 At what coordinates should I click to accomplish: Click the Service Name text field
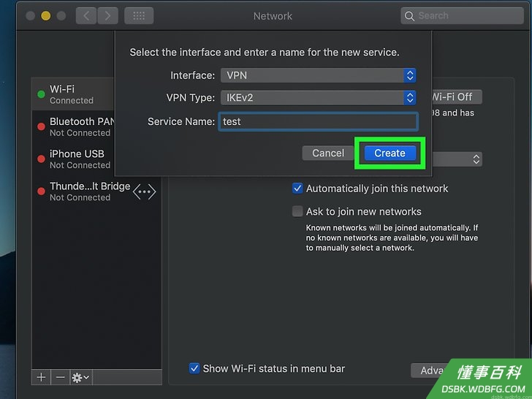tap(319, 121)
